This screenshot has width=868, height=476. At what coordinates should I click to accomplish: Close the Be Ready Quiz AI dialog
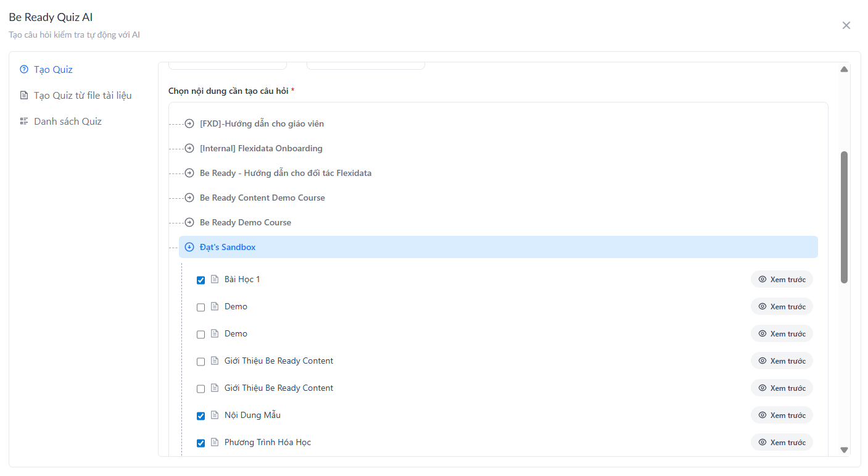point(846,25)
